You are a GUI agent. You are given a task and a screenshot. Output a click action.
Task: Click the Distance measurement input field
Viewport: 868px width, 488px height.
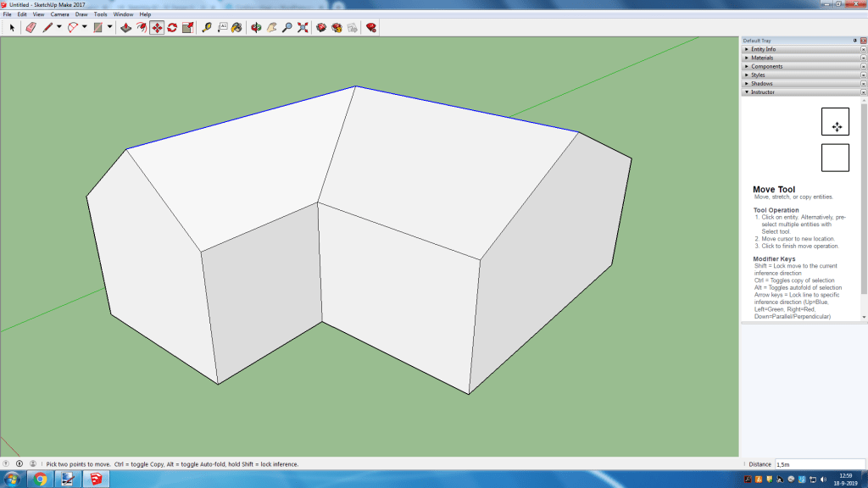click(x=818, y=464)
